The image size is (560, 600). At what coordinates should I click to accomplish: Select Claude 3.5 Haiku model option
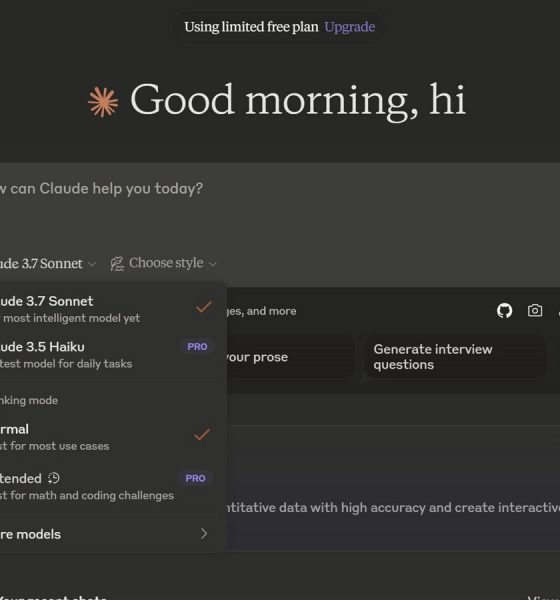[x=108, y=355]
